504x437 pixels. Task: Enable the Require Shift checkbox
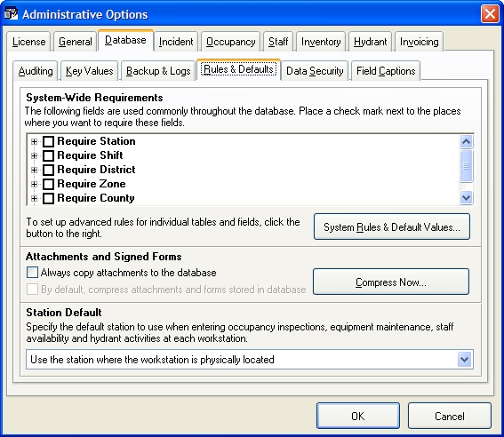click(x=48, y=155)
